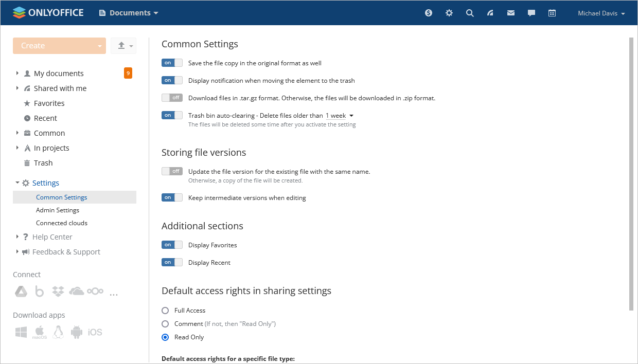This screenshot has height=364, width=638.
Task: Open the Search icon in the top bar
Action: [469, 13]
